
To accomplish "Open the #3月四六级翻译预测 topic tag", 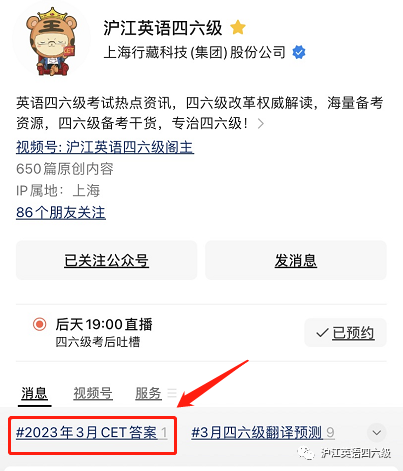I will [263, 433].
